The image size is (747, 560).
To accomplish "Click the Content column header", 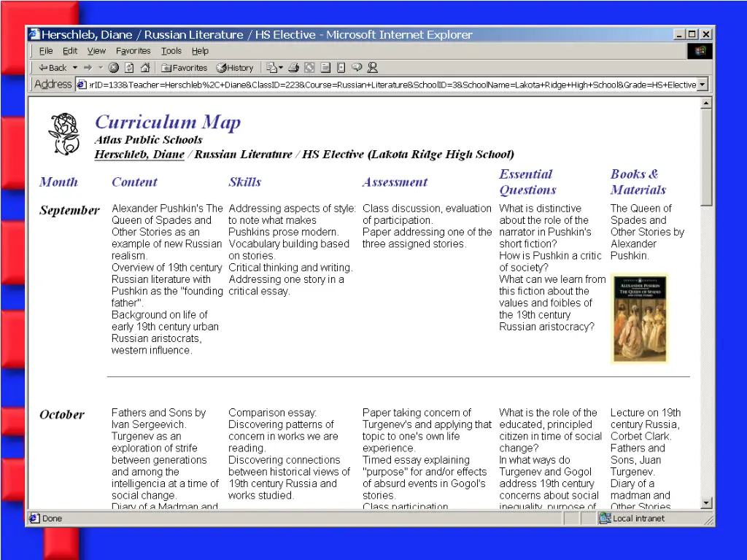I will click(134, 182).
